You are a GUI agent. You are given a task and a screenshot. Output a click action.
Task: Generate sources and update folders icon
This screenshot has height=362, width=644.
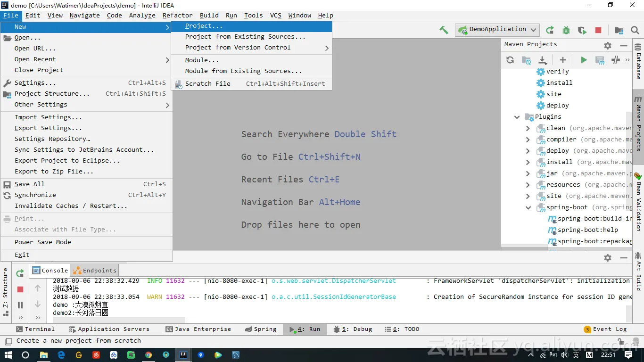pyautogui.click(x=526, y=60)
